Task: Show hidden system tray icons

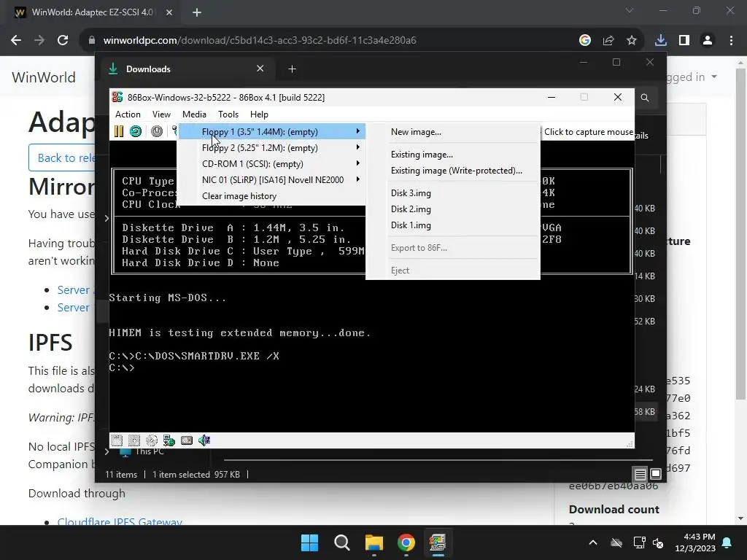Action: coord(593,542)
